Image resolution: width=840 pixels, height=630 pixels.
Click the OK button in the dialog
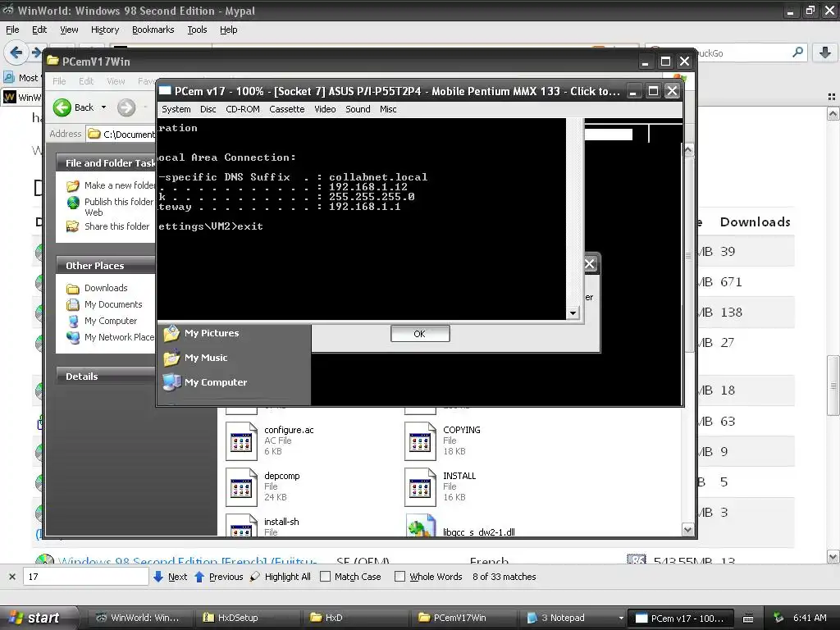point(420,334)
